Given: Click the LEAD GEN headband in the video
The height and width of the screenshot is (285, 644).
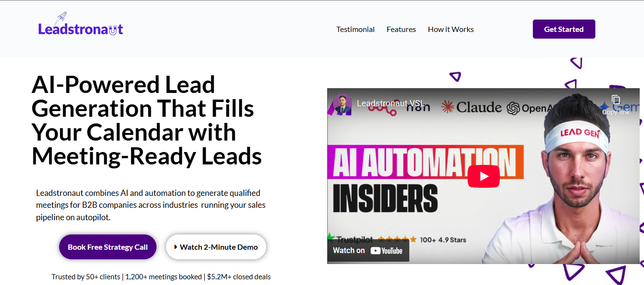Looking at the screenshot, I should (x=580, y=134).
